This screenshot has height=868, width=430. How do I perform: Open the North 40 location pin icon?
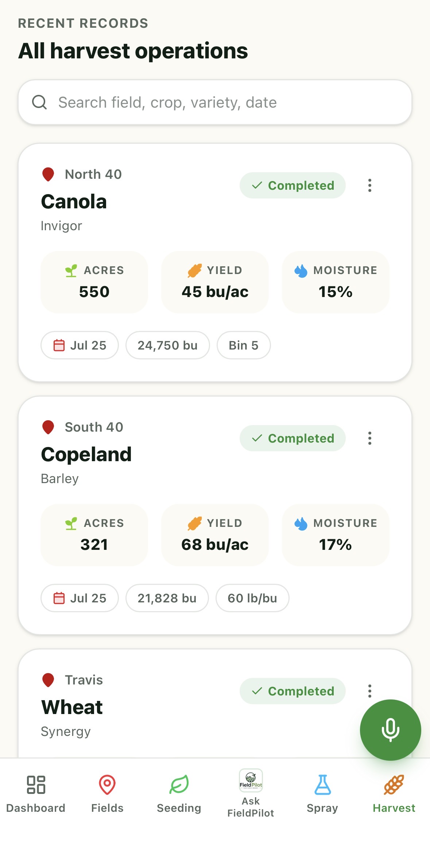tap(48, 174)
